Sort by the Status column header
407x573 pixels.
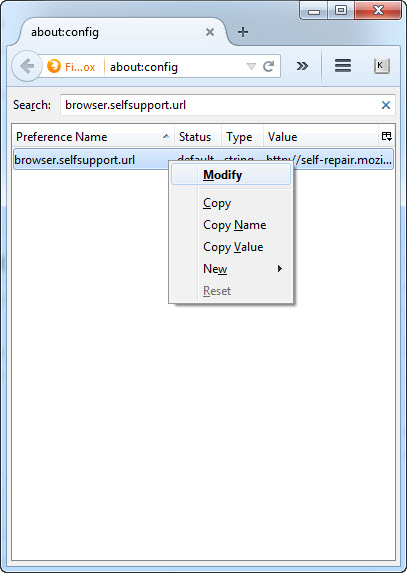point(198,137)
